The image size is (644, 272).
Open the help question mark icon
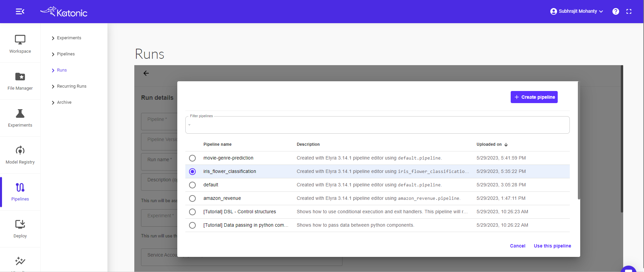click(x=616, y=11)
